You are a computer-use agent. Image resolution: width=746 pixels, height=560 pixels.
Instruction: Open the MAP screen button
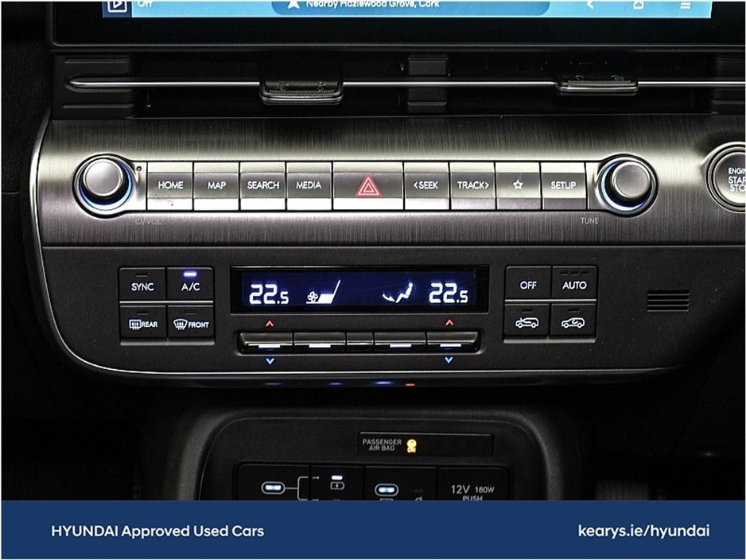216,185
